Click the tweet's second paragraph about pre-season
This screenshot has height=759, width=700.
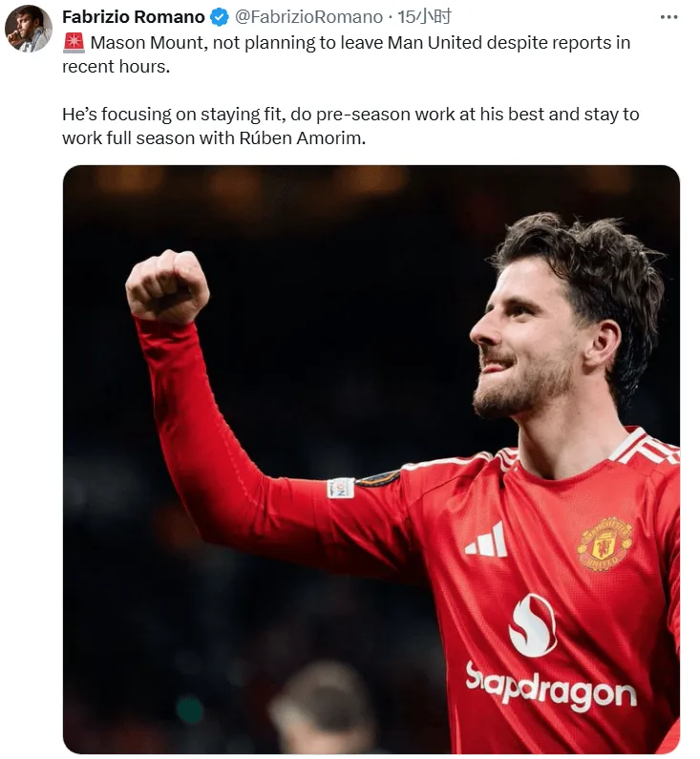click(x=350, y=126)
